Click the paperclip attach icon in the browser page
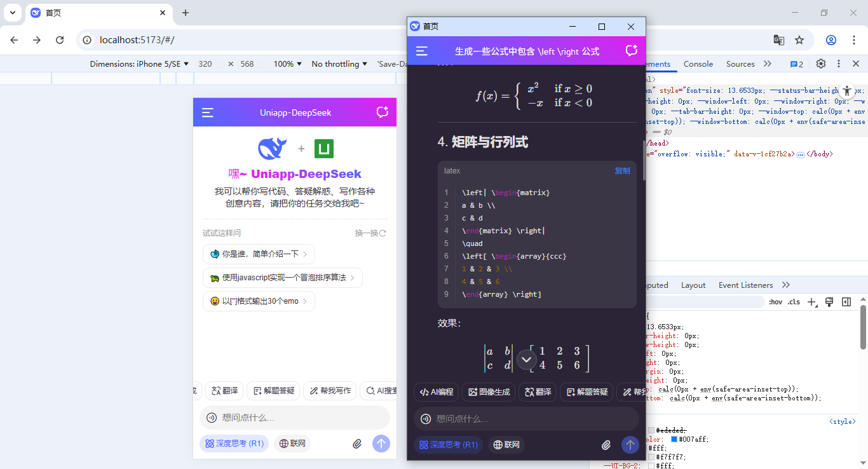The image size is (868, 469). pyautogui.click(x=357, y=444)
